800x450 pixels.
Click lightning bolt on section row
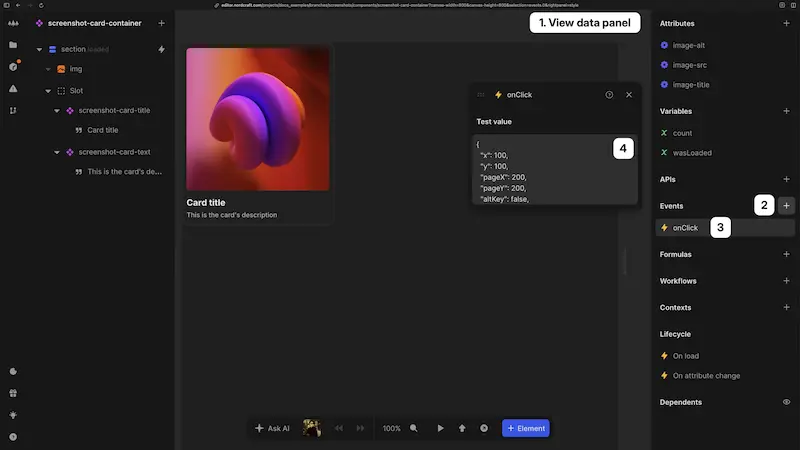[x=161, y=49]
